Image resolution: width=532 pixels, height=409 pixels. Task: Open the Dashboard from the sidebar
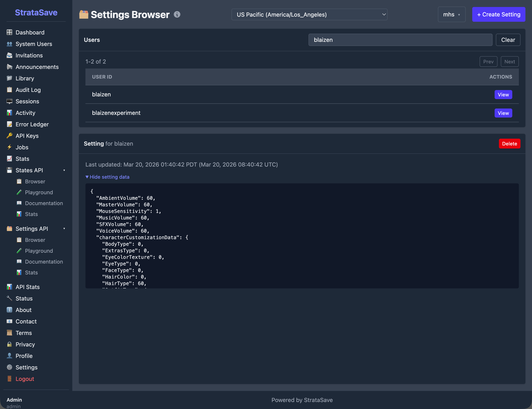(30, 32)
